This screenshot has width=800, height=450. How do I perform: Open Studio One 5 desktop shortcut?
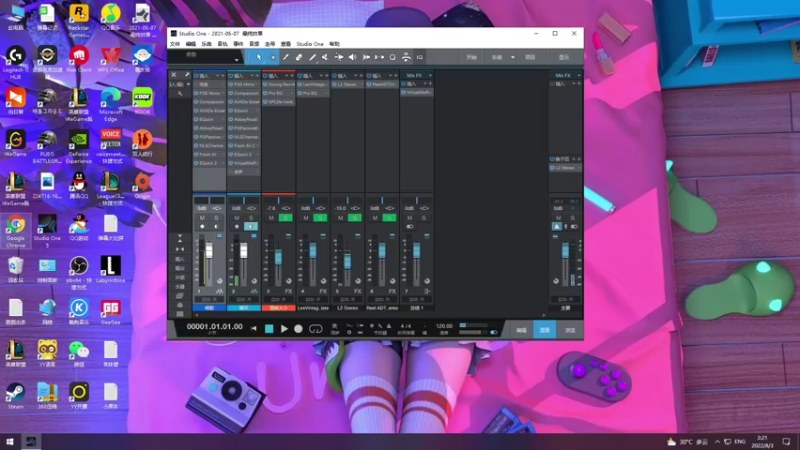pyautogui.click(x=47, y=231)
